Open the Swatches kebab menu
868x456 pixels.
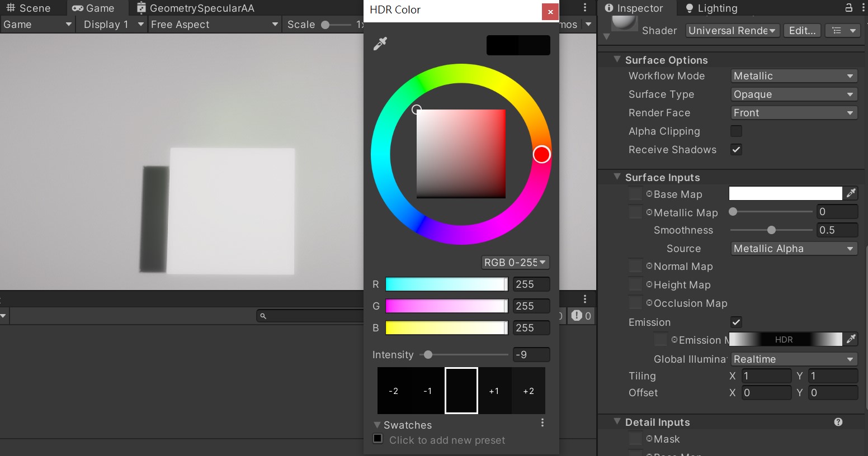pos(542,423)
